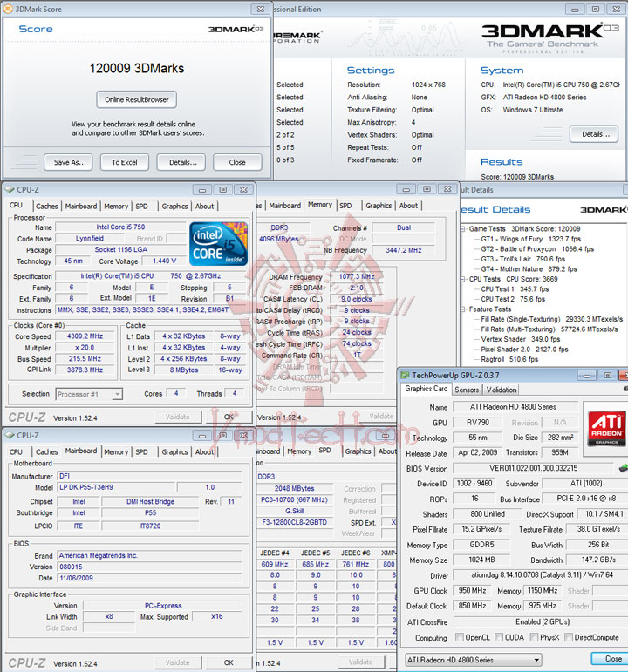This screenshot has height=672, width=628.
Task: Click the LP DK P55-T3eH9 model field
Action: pos(116,487)
